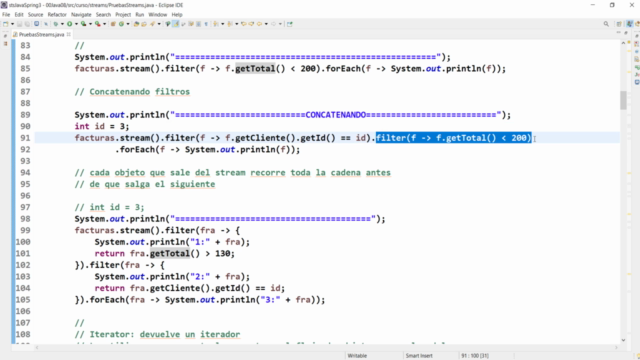Click the 91 : 100 cursor position status
Image resolution: width=640 pixels, height=360 pixels.
point(475,356)
